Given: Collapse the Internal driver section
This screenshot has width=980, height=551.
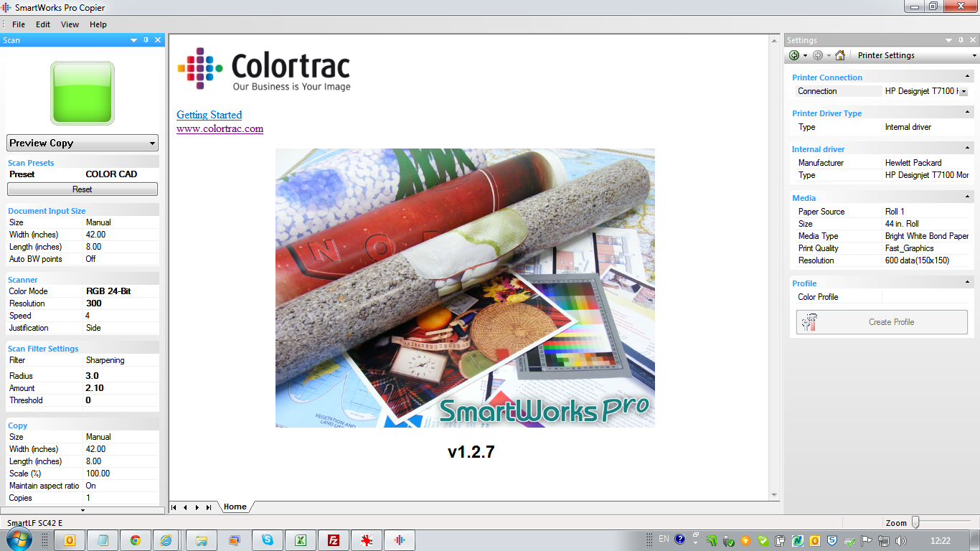Looking at the screenshot, I should tap(968, 149).
